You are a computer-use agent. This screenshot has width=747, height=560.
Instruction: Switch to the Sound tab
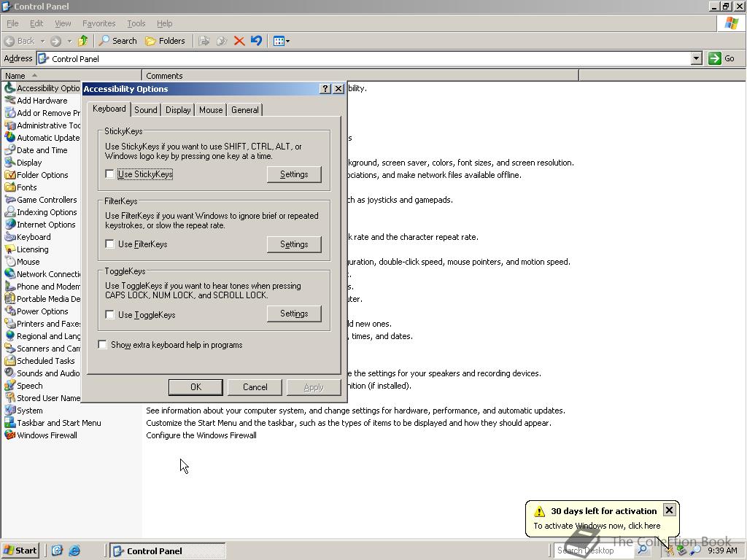coord(146,110)
